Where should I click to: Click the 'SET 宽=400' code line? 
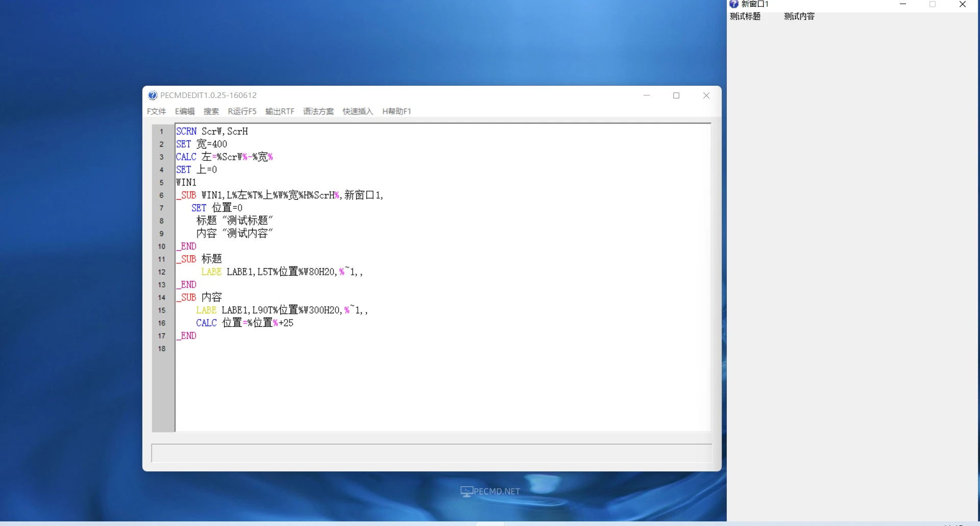202,144
